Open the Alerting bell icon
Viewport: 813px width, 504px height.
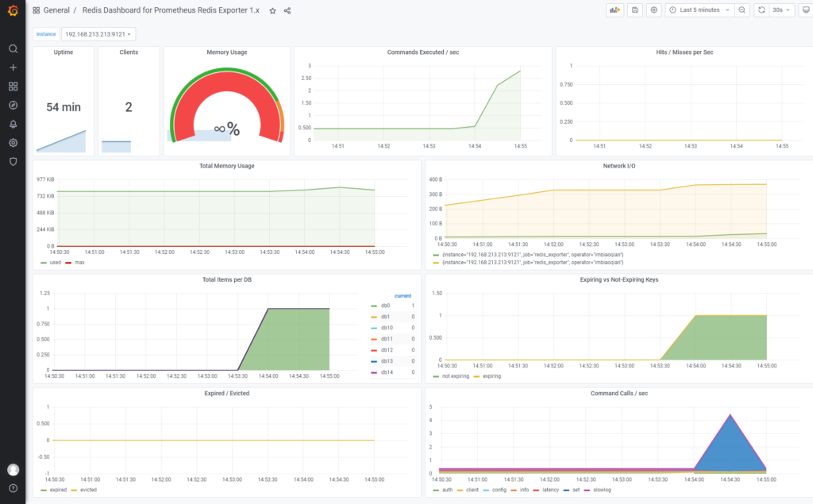(x=13, y=124)
